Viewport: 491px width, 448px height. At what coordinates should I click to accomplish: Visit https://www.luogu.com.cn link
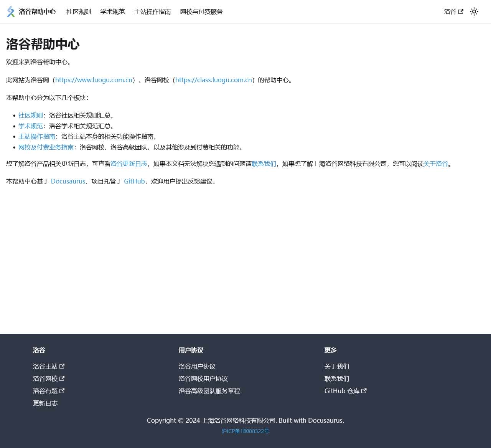click(93, 80)
